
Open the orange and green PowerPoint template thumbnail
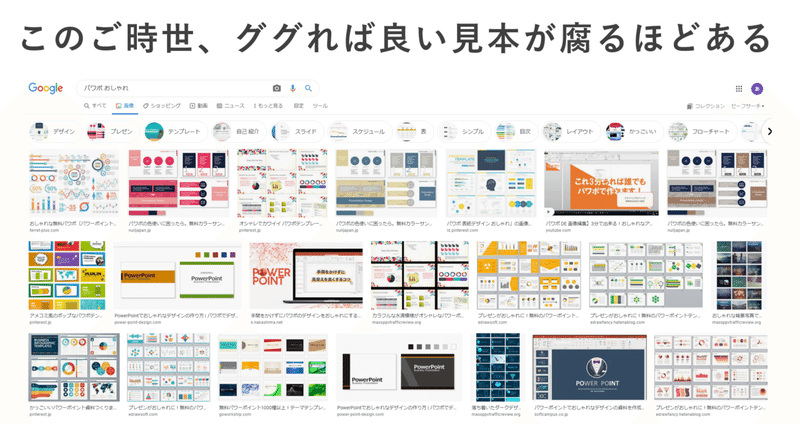pos(177,276)
